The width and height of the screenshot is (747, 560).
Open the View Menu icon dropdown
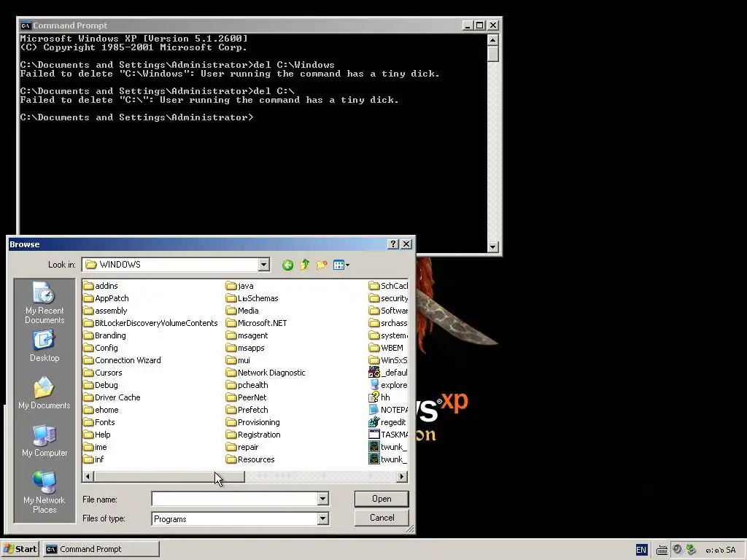click(341, 265)
